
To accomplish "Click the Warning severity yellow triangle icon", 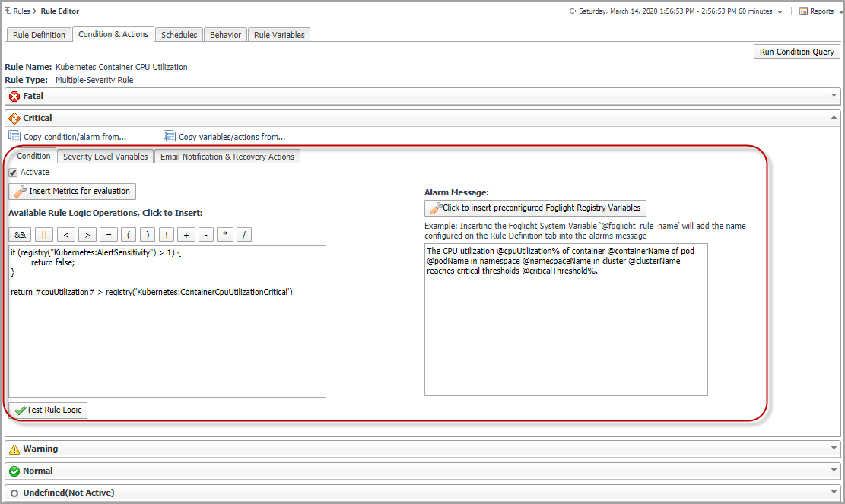I will tap(14, 449).
